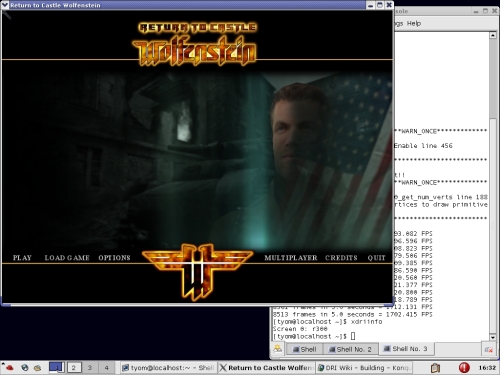500x375 pixels.
Task: Close current Konsole session with the corner icon
Action: coord(489,349)
